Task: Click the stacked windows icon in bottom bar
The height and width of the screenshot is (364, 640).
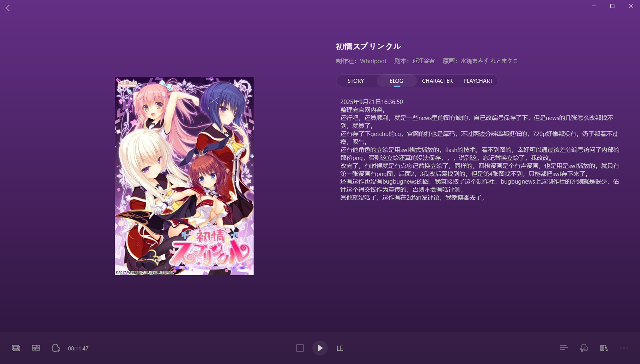Action: 16,348
